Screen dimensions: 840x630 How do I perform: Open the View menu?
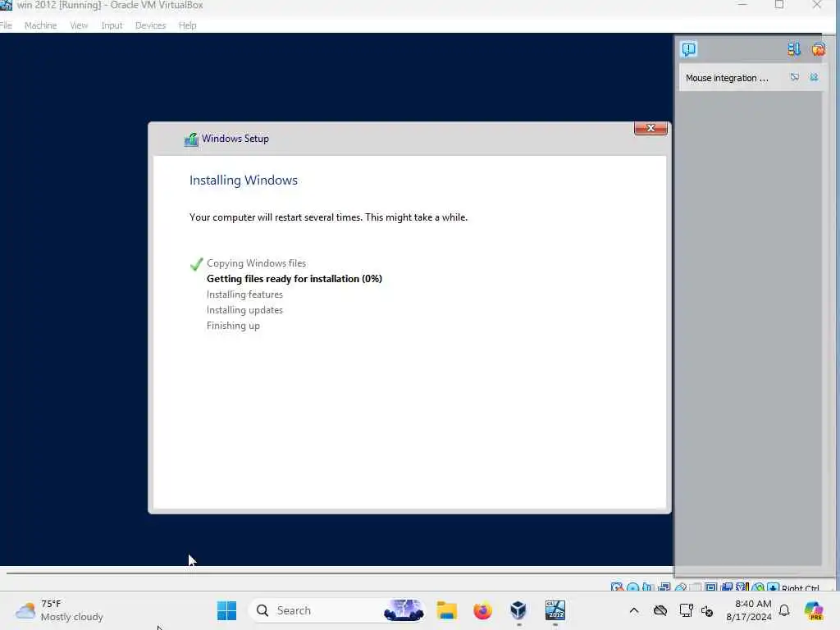[x=79, y=25]
